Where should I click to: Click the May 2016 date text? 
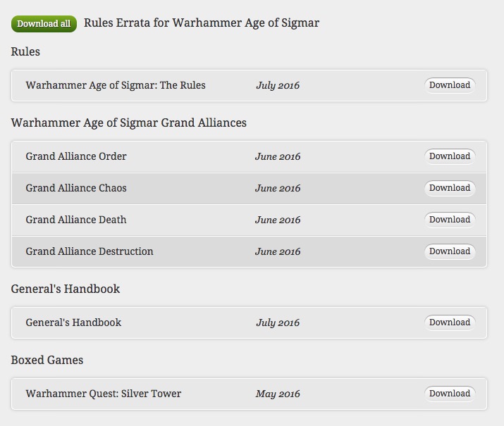[x=278, y=394]
